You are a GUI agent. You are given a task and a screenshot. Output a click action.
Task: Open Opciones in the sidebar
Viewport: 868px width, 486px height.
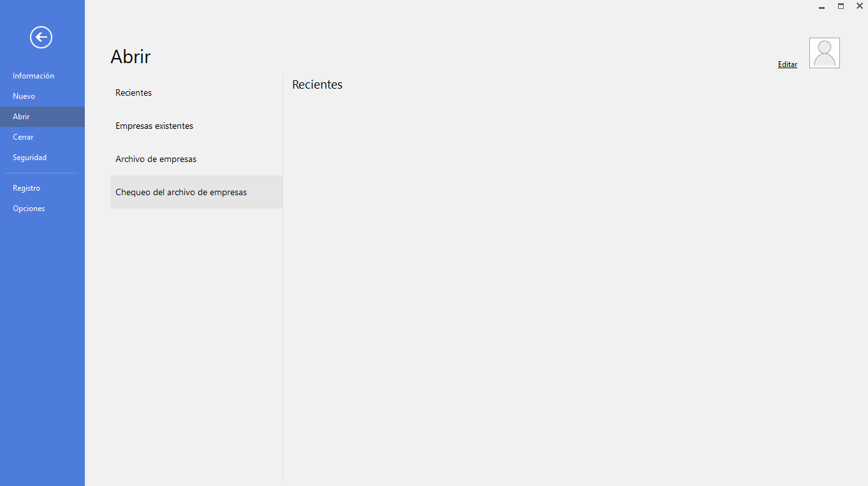point(42,209)
